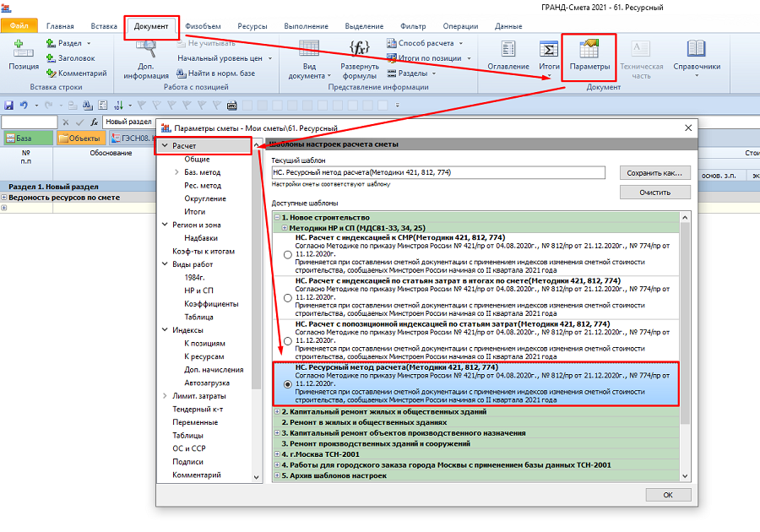This screenshot has height=532, width=760.
Task: Click the Очистить button
Action: 654,193
